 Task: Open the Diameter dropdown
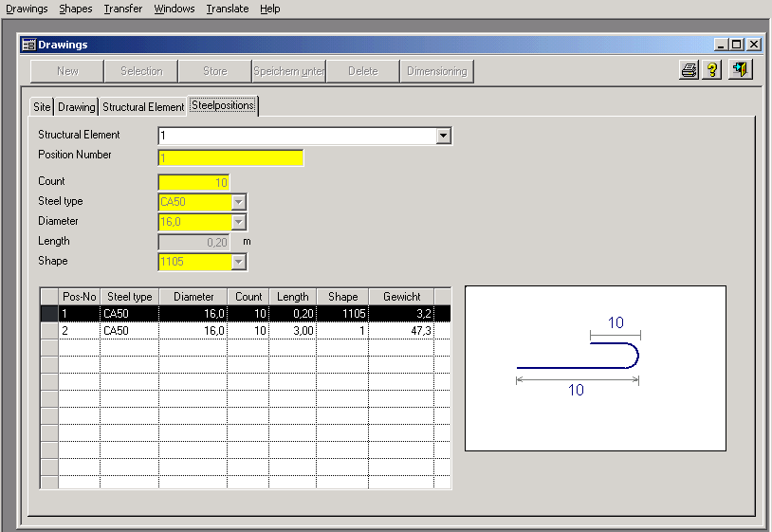tap(239, 222)
